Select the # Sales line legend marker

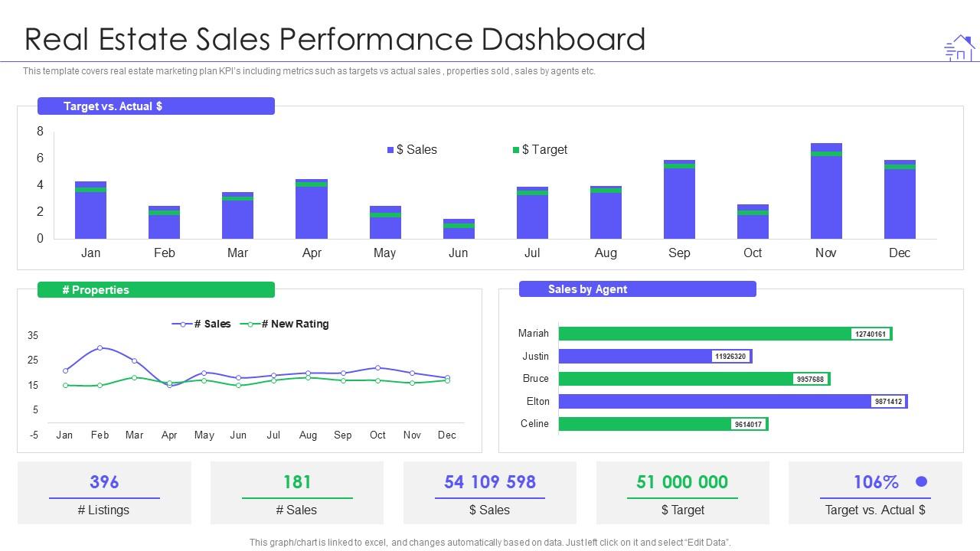click(182, 324)
